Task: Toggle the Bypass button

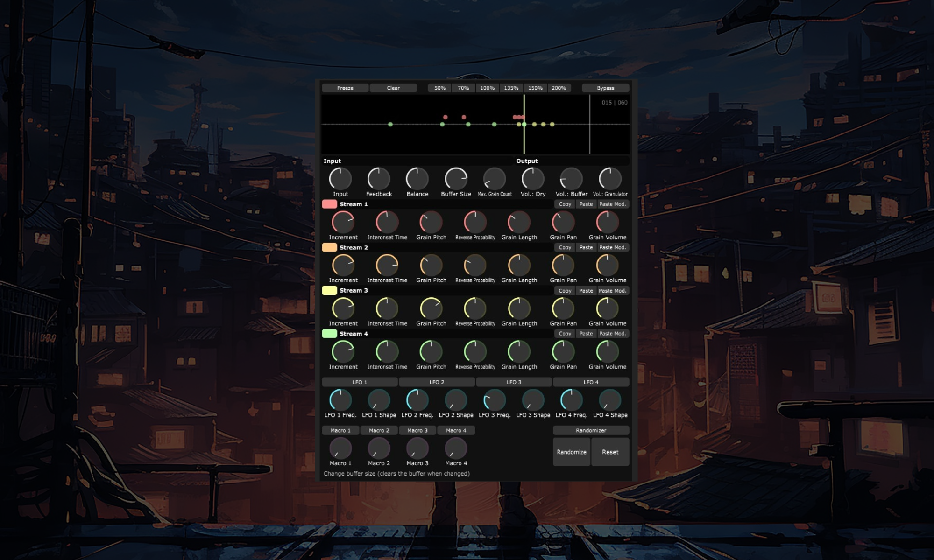Action: (605, 88)
